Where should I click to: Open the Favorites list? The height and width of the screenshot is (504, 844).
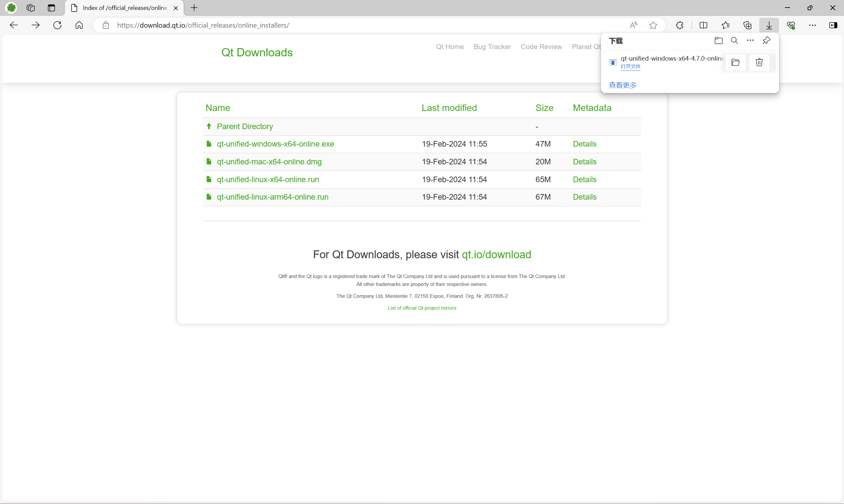pyautogui.click(x=725, y=25)
